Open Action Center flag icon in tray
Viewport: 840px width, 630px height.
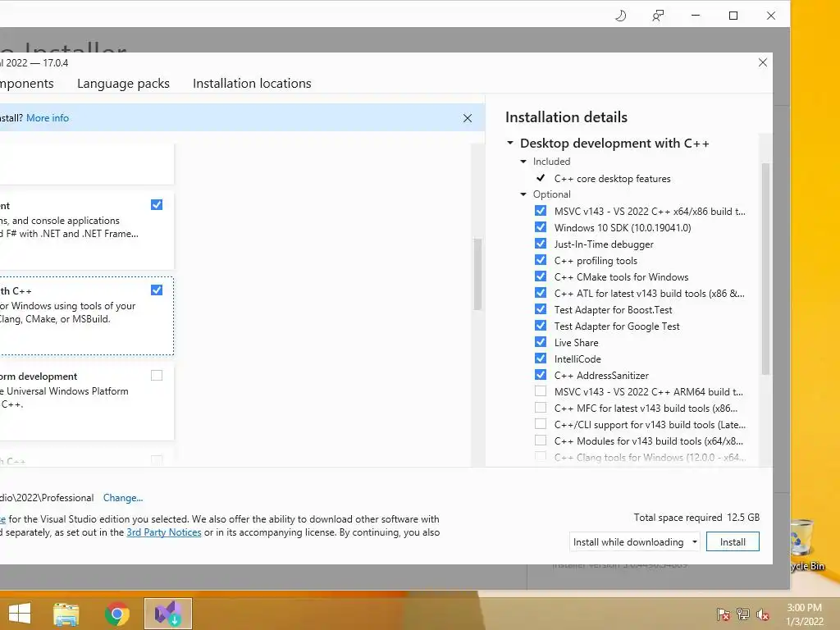pyautogui.click(x=724, y=614)
